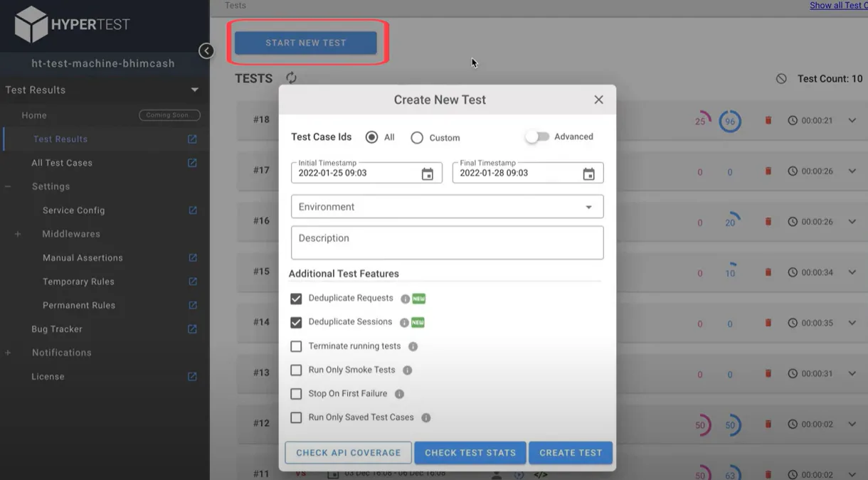Open All Test Cases in sidebar
Viewport: 868px width, 480px height.
coord(62,163)
